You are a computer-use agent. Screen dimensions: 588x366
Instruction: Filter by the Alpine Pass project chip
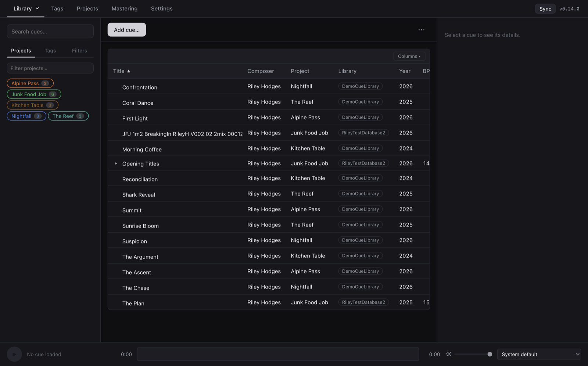pyautogui.click(x=30, y=83)
